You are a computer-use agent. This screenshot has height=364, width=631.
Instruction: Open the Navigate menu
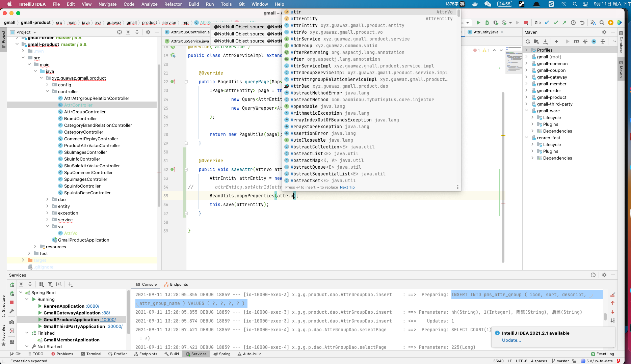pos(107,4)
